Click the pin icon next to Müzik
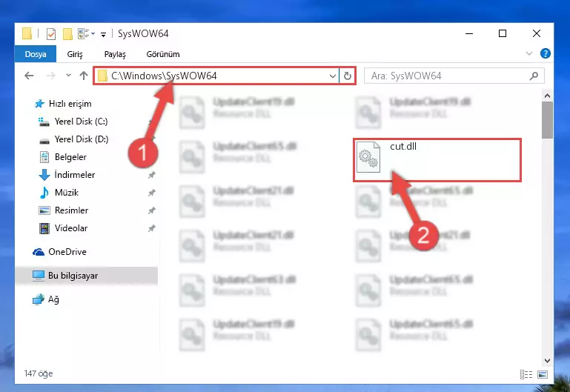The width and height of the screenshot is (570, 392). pyautogui.click(x=152, y=193)
